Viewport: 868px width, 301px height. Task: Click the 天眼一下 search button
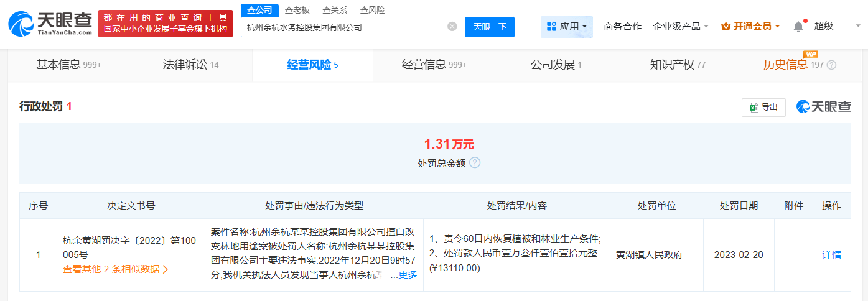[x=490, y=27]
